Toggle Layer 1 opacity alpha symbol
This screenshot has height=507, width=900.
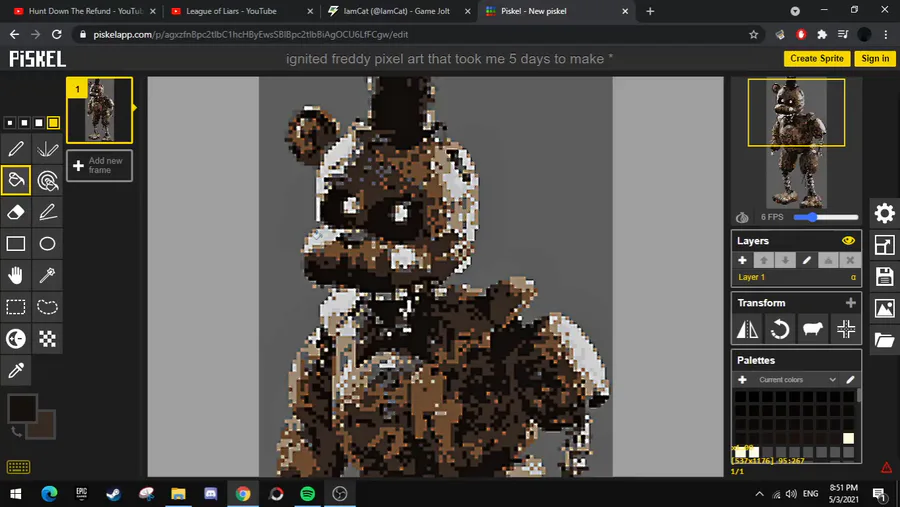[x=853, y=277]
